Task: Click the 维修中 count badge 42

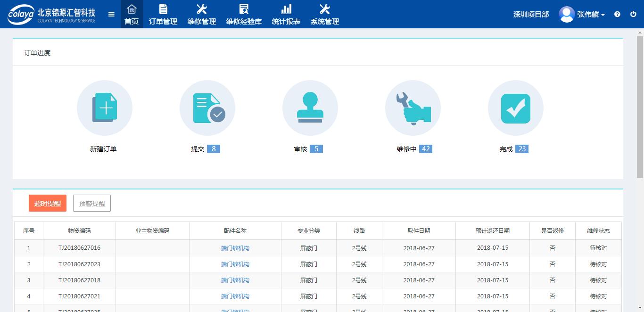Action: tap(426, 149)
